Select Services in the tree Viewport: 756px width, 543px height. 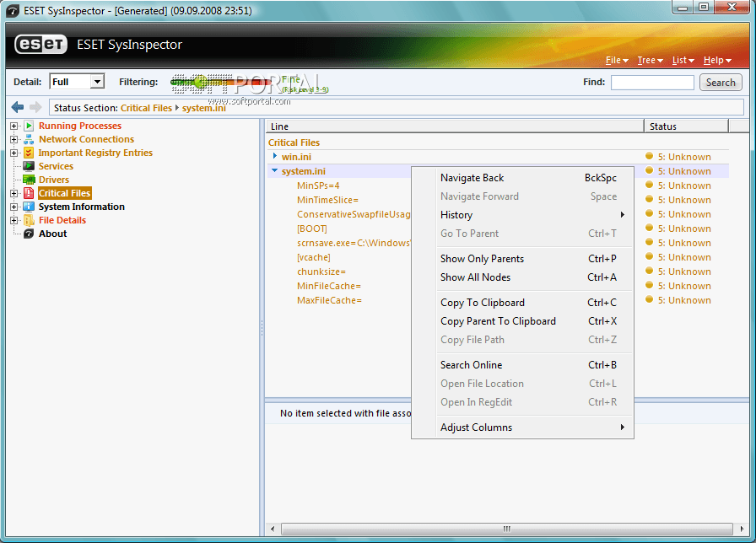(56, 166)
